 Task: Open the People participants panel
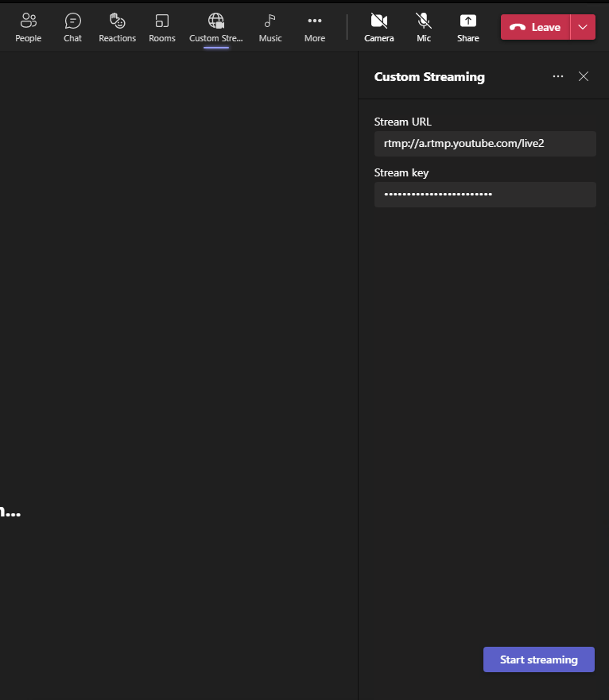click(29, 27)
